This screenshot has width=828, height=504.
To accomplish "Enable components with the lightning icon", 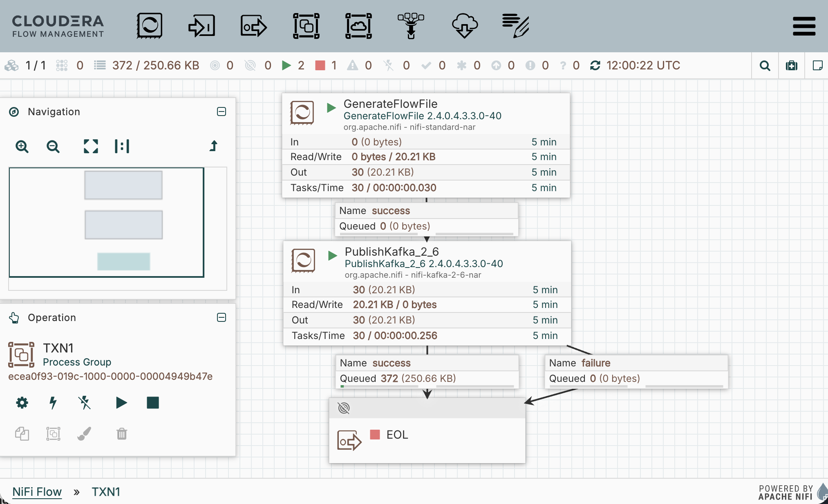I will 53,403.
